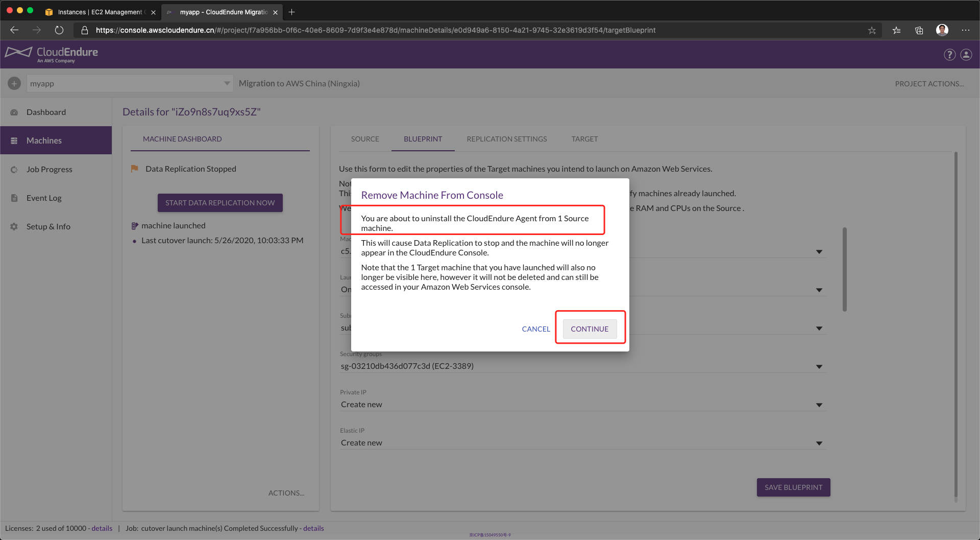
Task: Click the add project plus icon
Action: (x=14, y=83)
